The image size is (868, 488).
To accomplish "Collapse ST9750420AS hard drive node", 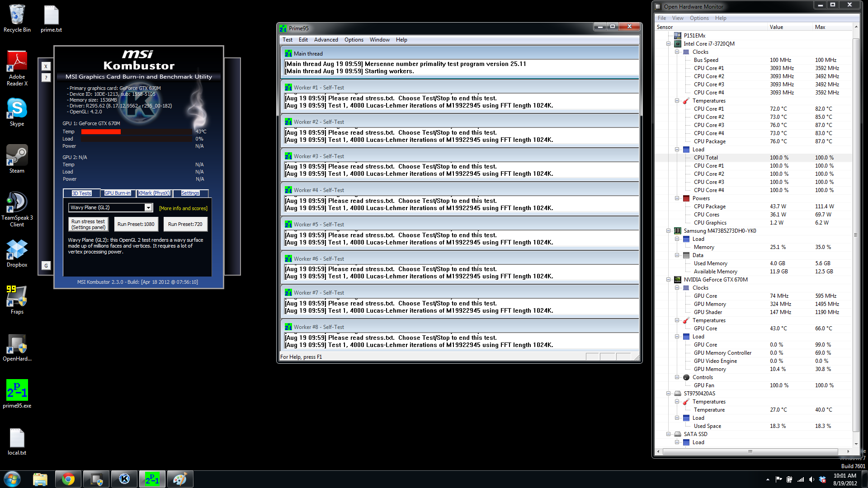I will (x=669, y=394).
